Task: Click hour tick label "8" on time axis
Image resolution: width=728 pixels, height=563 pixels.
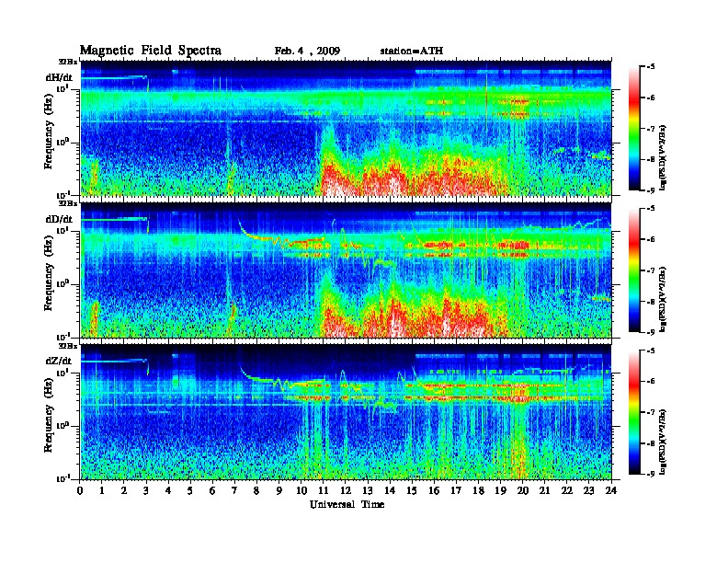Action: 256,491
